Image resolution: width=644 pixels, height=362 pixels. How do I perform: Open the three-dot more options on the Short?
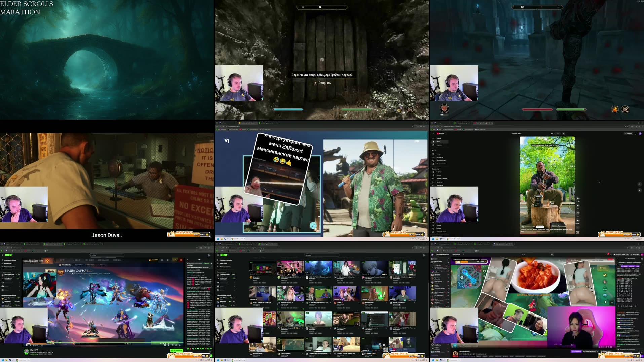pyautogui.click(x=578, y=227)
